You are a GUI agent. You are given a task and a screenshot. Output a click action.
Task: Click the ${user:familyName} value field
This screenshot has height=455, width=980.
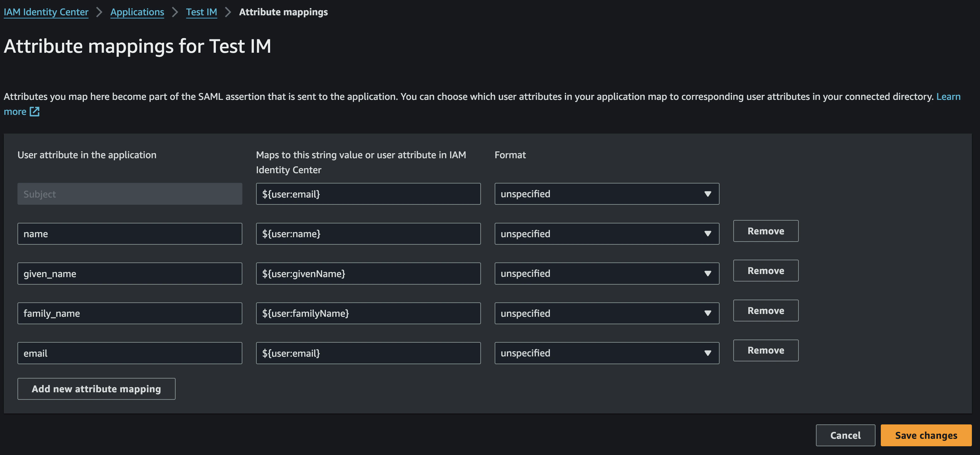(368, 313)
